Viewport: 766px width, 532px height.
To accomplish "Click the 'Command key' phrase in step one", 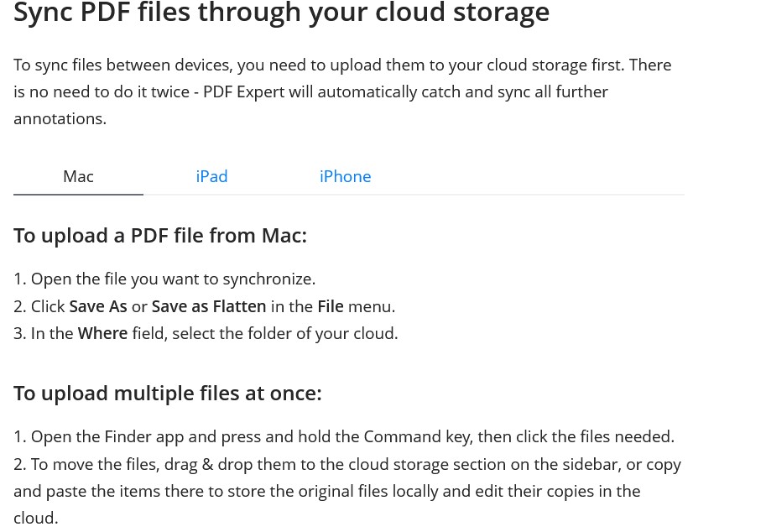I will [418, 436].
